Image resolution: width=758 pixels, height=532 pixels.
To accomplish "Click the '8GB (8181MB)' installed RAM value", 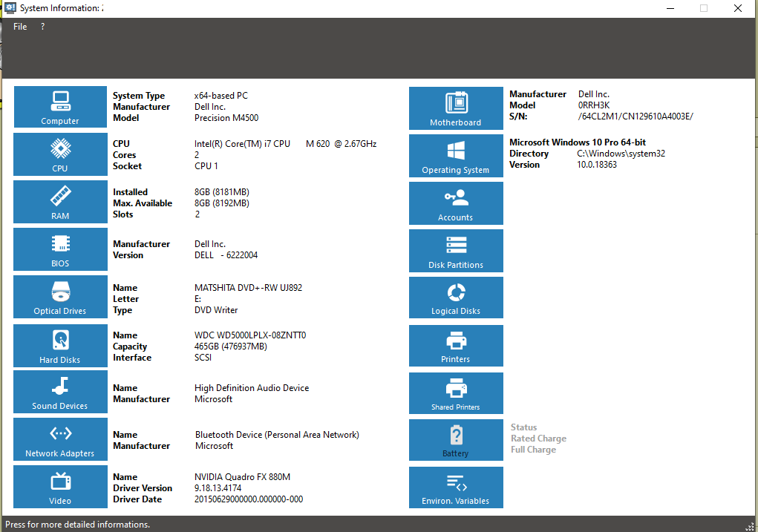I will pos(222,192).
